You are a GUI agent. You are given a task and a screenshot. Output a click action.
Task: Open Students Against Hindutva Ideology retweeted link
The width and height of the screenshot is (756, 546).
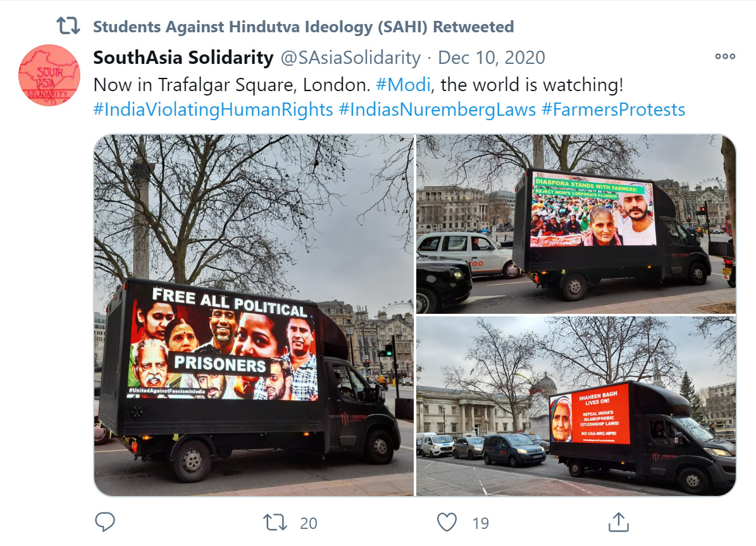303,27
